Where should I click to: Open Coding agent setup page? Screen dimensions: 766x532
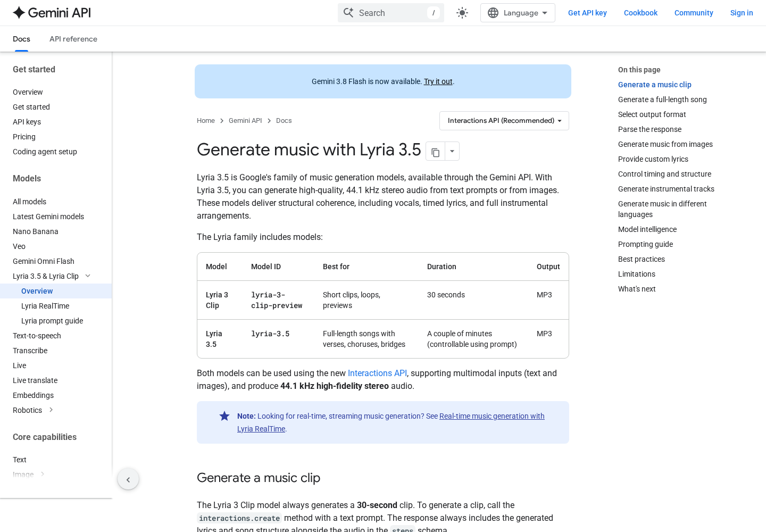point(45,152)
